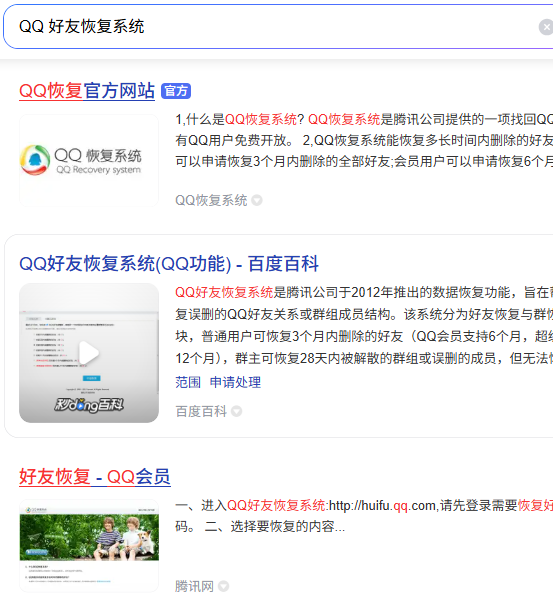Click the 秒懂百科 logo on video
The height and width of the screenshot is (600, 553).
click(89, 405)
